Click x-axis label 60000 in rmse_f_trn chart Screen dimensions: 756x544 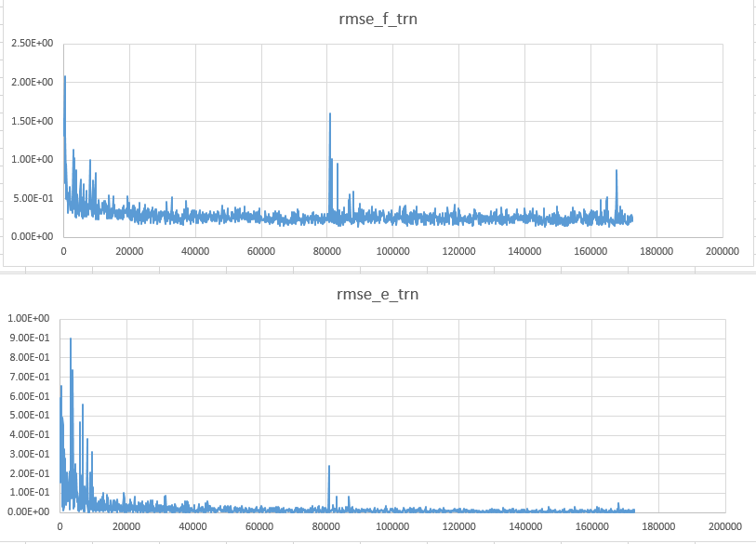(x=261, y=251)
